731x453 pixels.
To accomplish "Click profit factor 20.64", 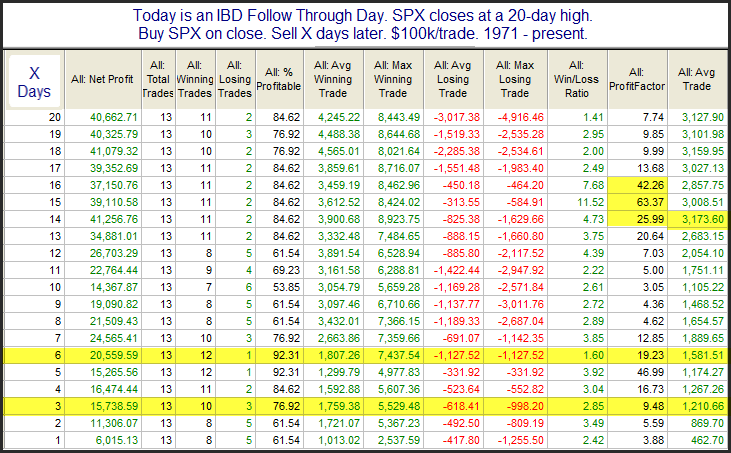I will click(x=650, y=236).
